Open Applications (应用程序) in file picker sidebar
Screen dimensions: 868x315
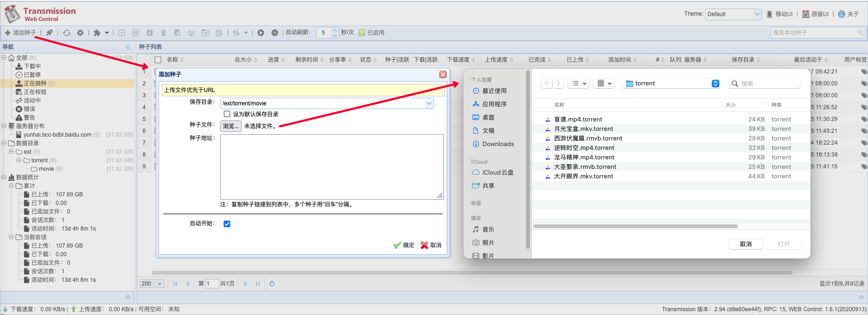[x=490, y=104]
